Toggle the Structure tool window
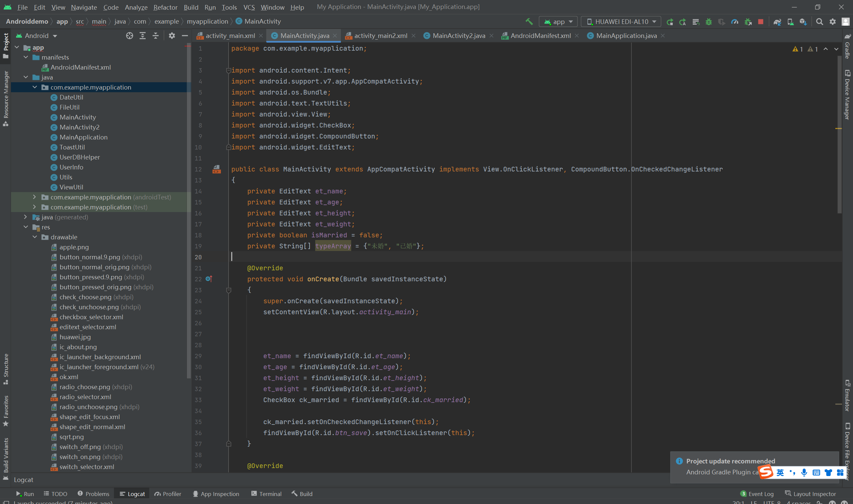 [6, 369]
